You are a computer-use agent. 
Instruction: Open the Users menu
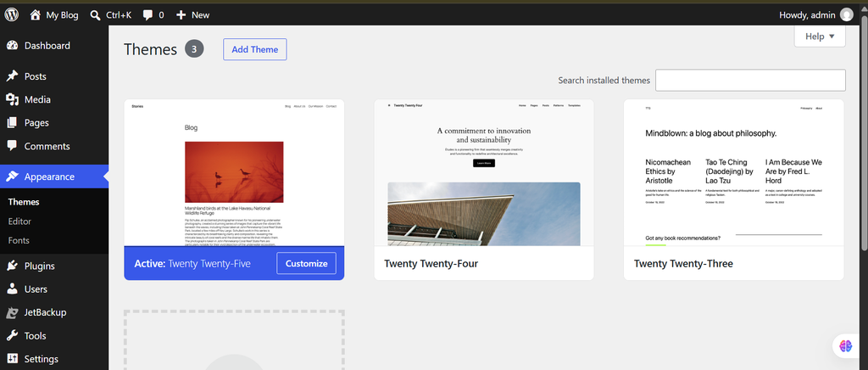click(54, 289)
